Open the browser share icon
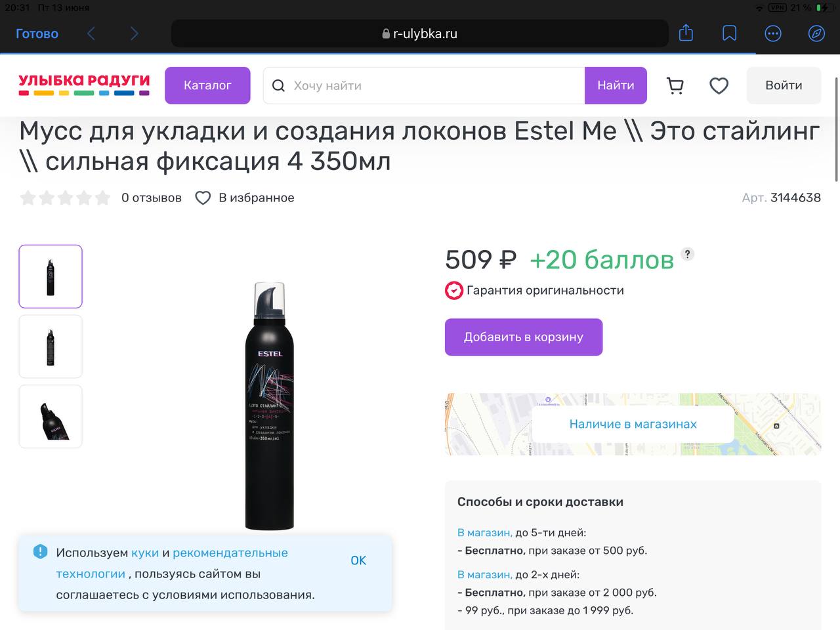This screenshot has width=840, height=630. pyautogui.click(x=686, y=33)
